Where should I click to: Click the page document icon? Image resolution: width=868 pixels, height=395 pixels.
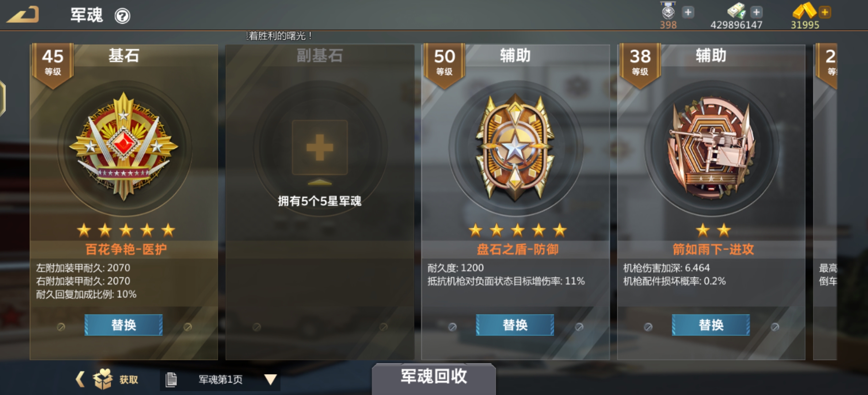[171, 379]
